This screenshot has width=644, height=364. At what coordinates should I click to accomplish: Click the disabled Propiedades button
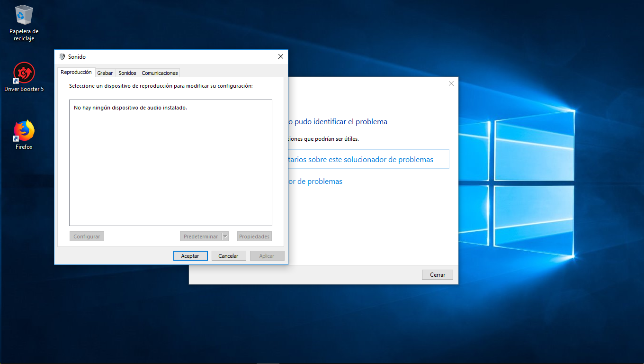tap(254, 237)
